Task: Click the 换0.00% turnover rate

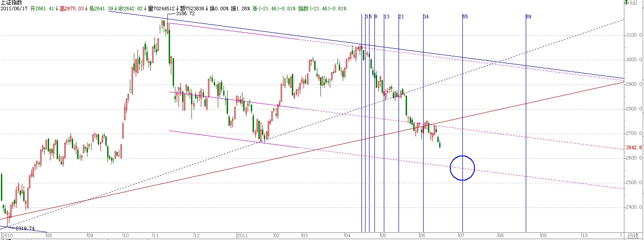Action: pyautogui.click(x=220, y=8)
